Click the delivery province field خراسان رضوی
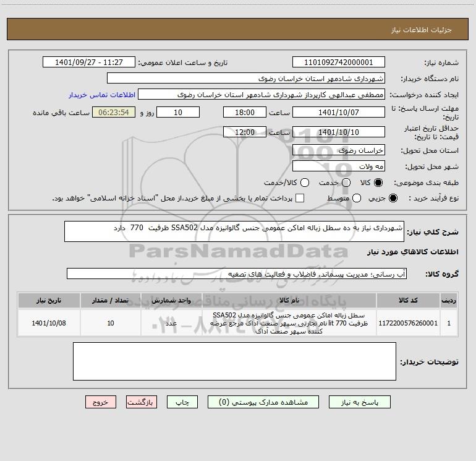Screen dimensions: 476x461 pyautogui.click(x=339, y=150)
